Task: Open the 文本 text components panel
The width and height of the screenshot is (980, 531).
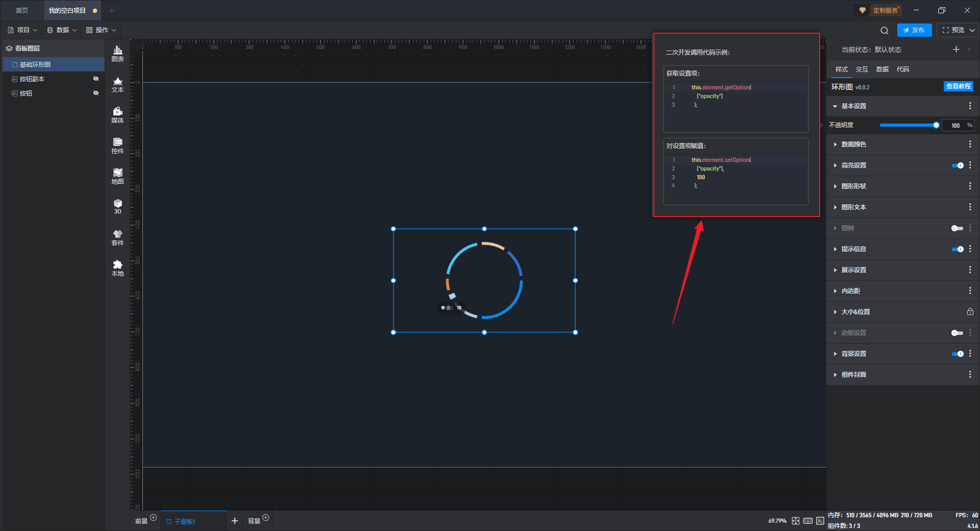Action: pyautogui.click(x=117, y=84)
